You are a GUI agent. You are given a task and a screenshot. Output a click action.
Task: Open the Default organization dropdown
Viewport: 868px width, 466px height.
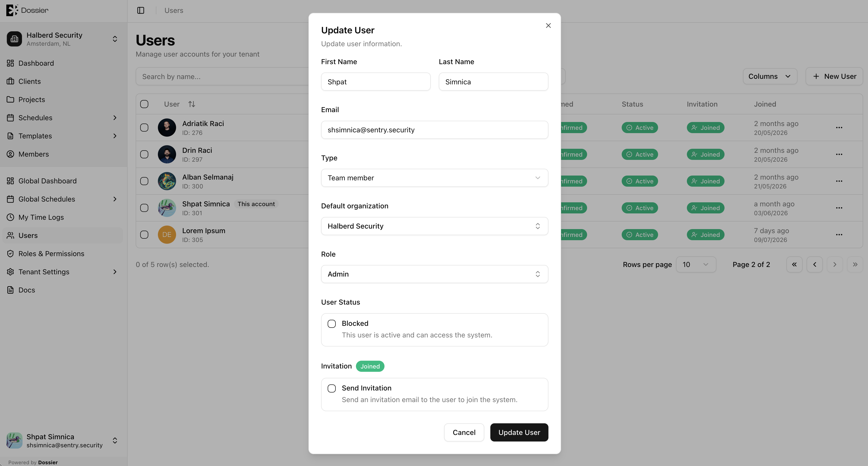[434, 226]
